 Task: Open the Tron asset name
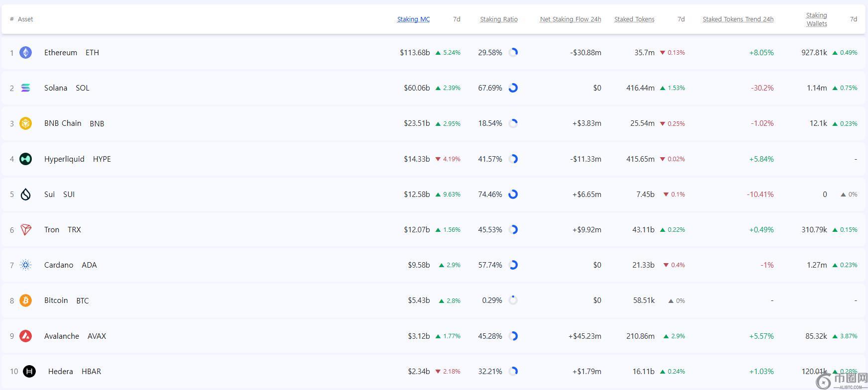click(x=52, y=230)
